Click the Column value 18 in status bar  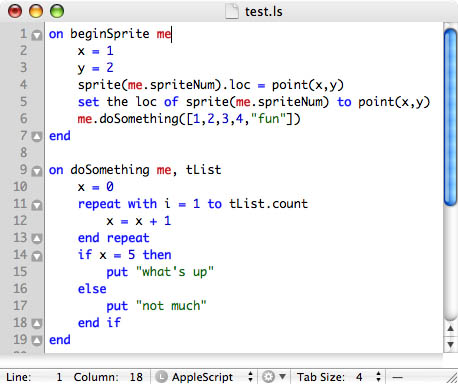(x=136, y=377)
